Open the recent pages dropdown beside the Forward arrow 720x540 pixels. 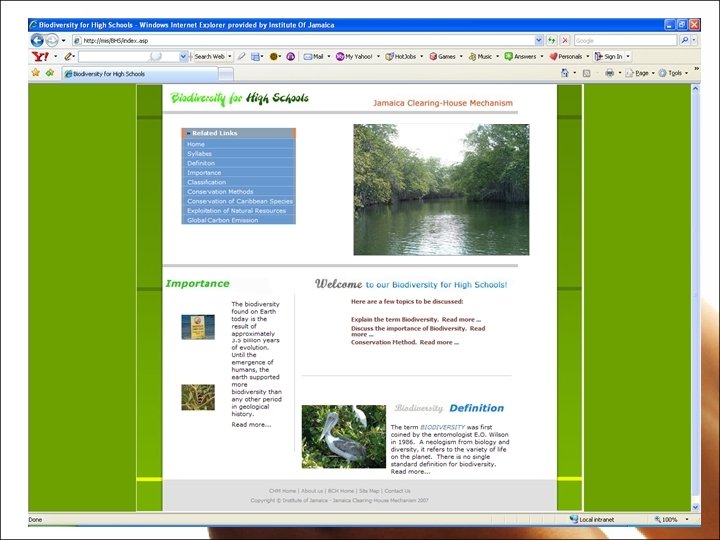pyautogui.click(x=63, y=40)
